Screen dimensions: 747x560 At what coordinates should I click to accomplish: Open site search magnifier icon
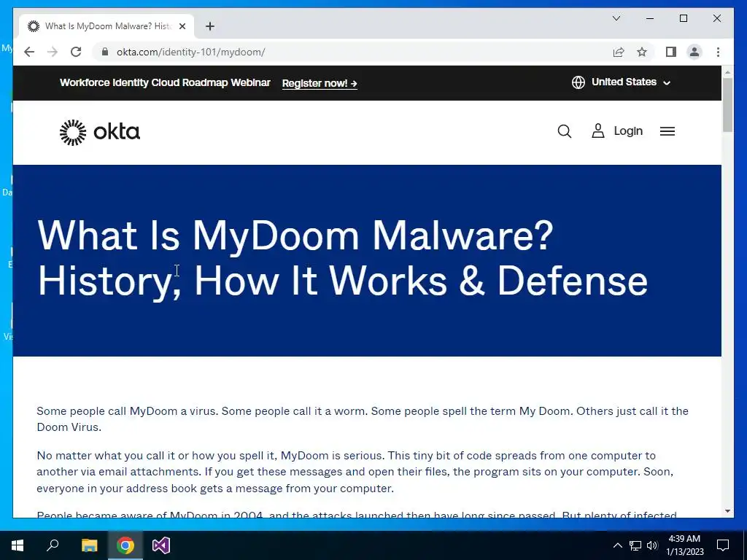(x=565, y=131)
